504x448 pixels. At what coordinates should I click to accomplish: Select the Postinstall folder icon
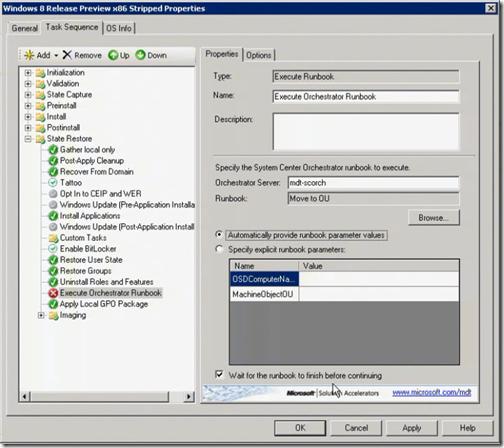coord(40,128)
